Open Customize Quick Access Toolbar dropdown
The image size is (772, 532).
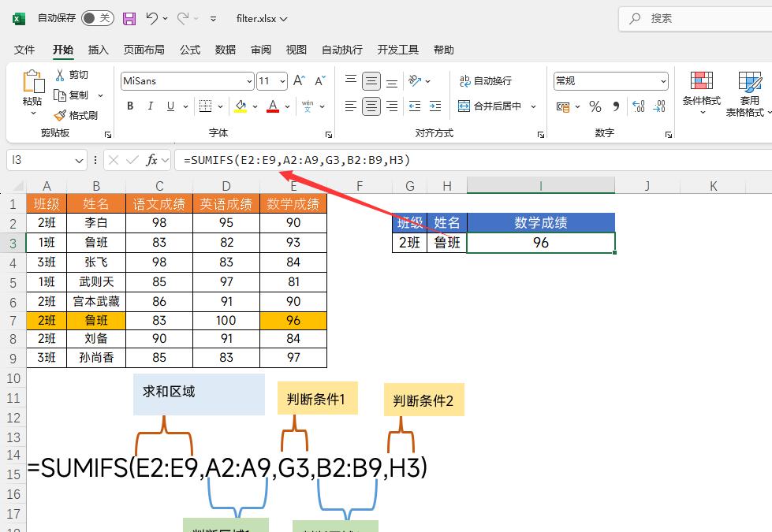coord(213,19)
